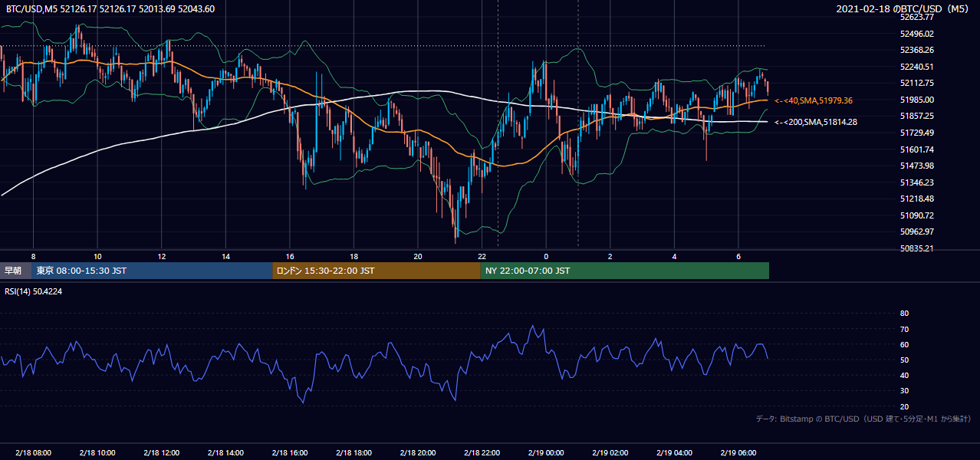Click the 2/18 12:00 time axis label
This screenshot has height=460, width=980.
pos(161,453)
